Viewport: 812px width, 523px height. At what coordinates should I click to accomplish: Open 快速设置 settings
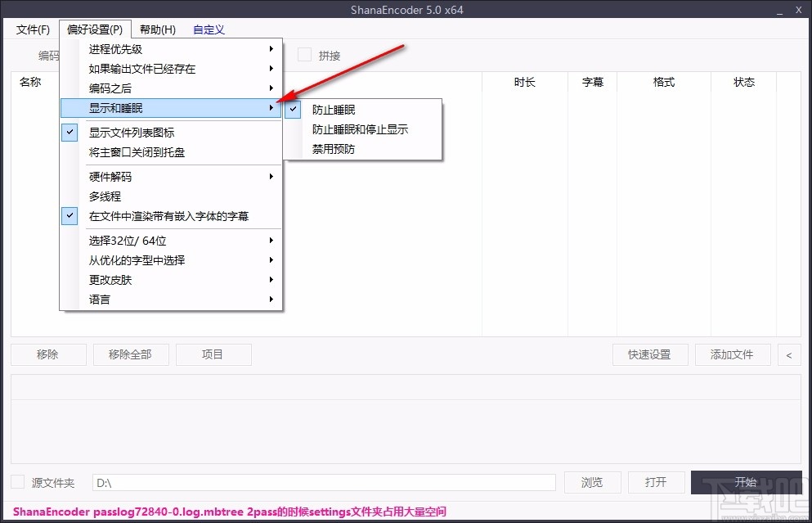point(649,354)
